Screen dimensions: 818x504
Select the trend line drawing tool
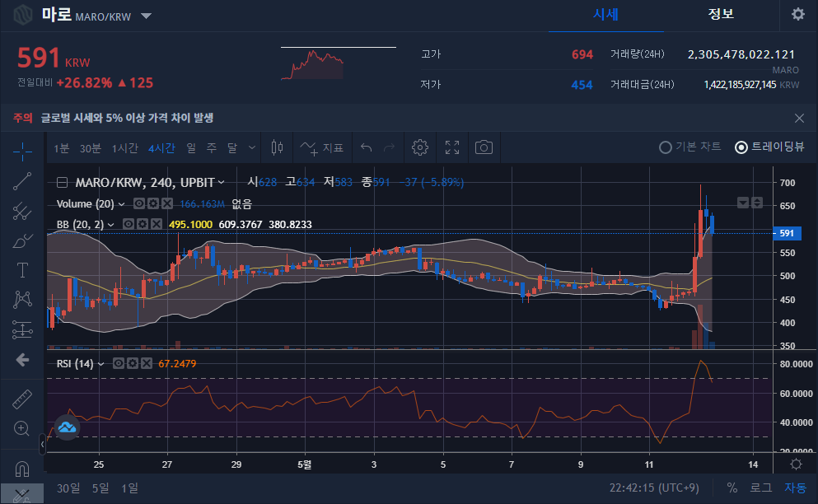(22, 181)
